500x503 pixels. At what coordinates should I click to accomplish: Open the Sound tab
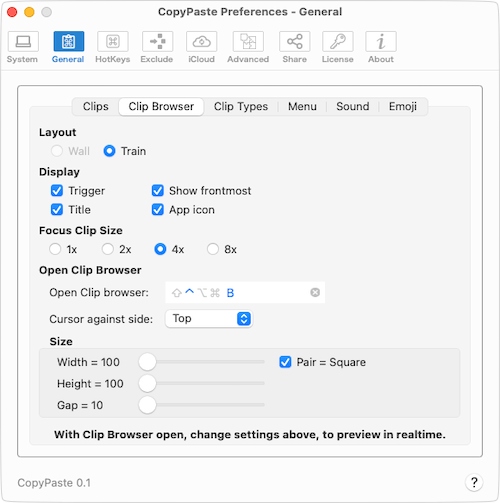[x=353, y=106]
